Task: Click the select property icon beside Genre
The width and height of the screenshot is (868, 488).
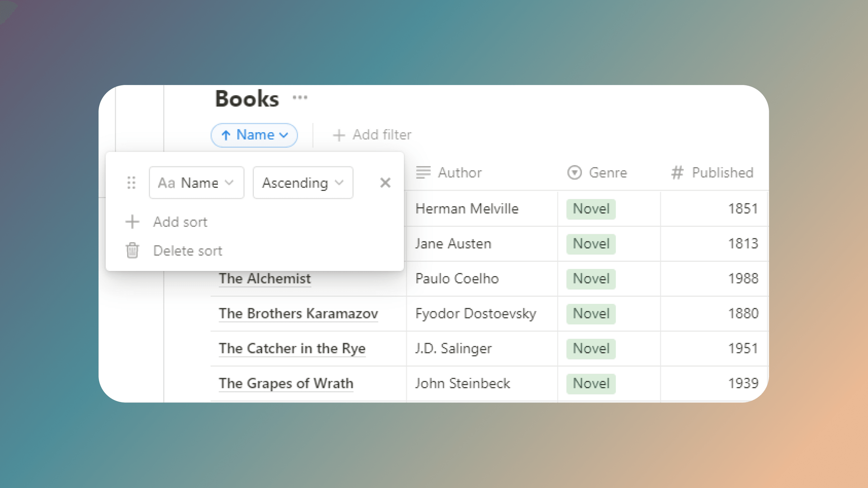Action: 574,172
